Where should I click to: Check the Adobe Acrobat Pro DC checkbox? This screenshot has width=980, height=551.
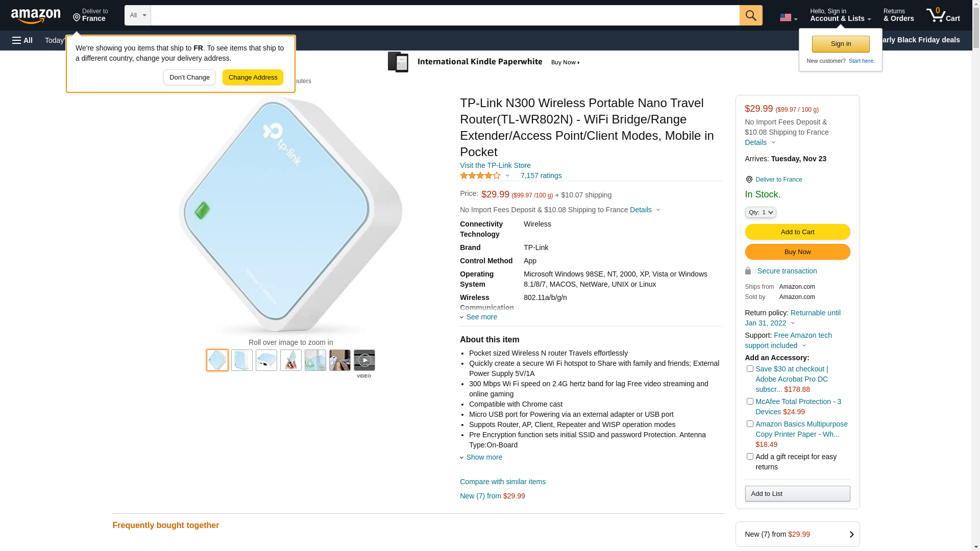750,369
